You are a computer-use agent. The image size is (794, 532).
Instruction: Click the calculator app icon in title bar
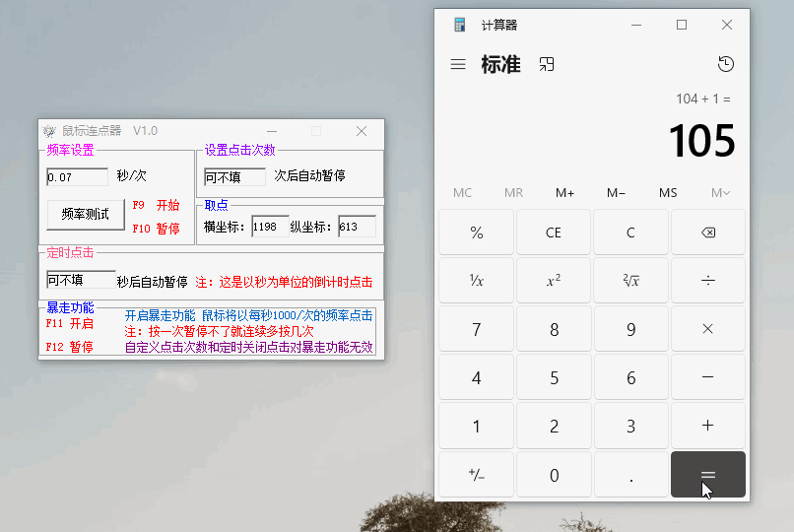pyautogui.click(x=459, y=25)
